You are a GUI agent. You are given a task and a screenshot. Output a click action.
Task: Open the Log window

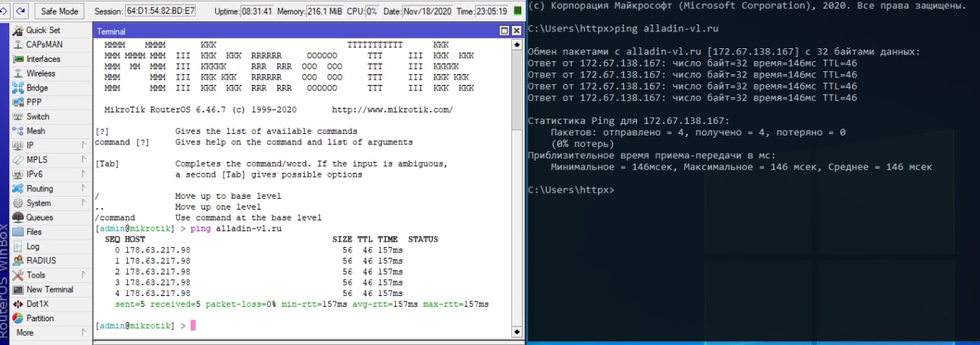51,246
